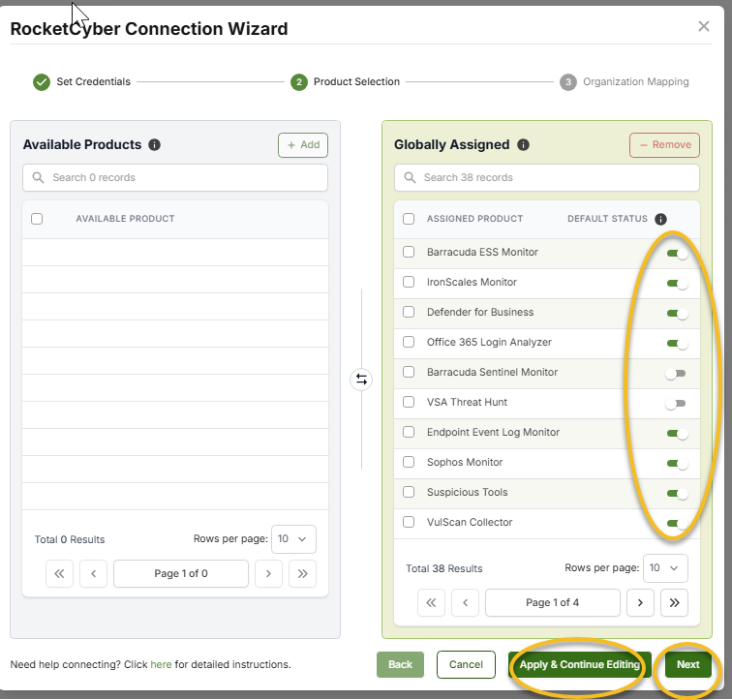
Task: Select the Sophos Monitor checkbox
Action: (x=409, y=462)
